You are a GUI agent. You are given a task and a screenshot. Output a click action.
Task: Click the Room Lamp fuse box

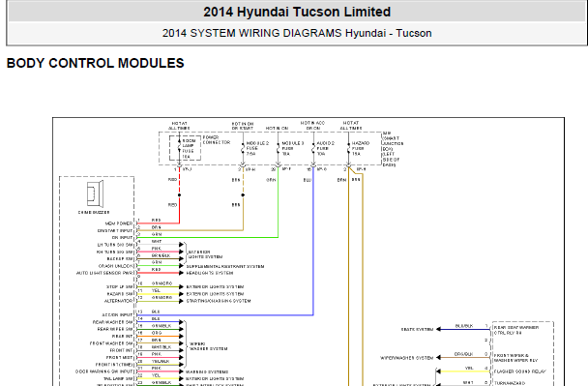[185, 148]
